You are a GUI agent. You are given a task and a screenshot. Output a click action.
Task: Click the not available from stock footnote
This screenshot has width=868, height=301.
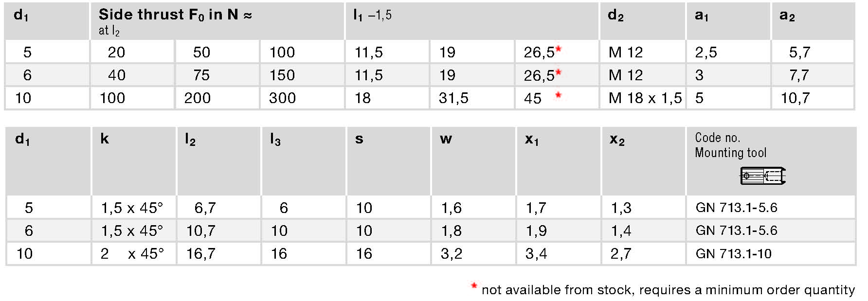668,290
